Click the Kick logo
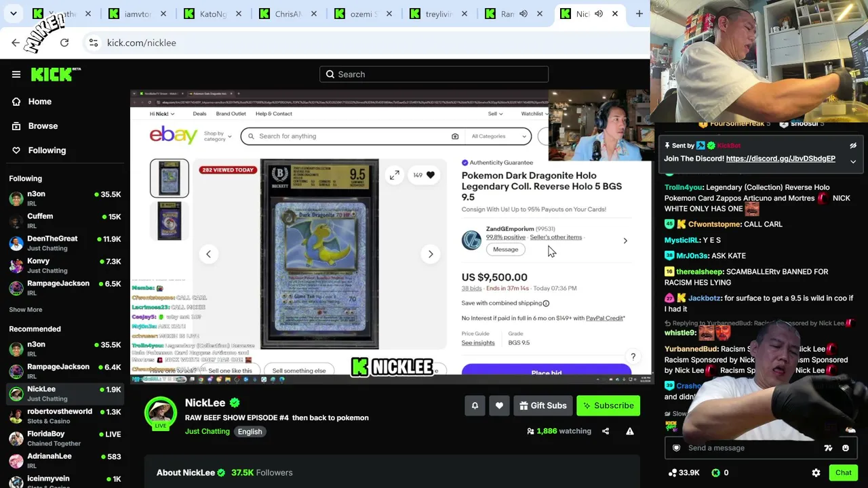The width and height of the screenshot is (868, 488). [x=56, y=75]
